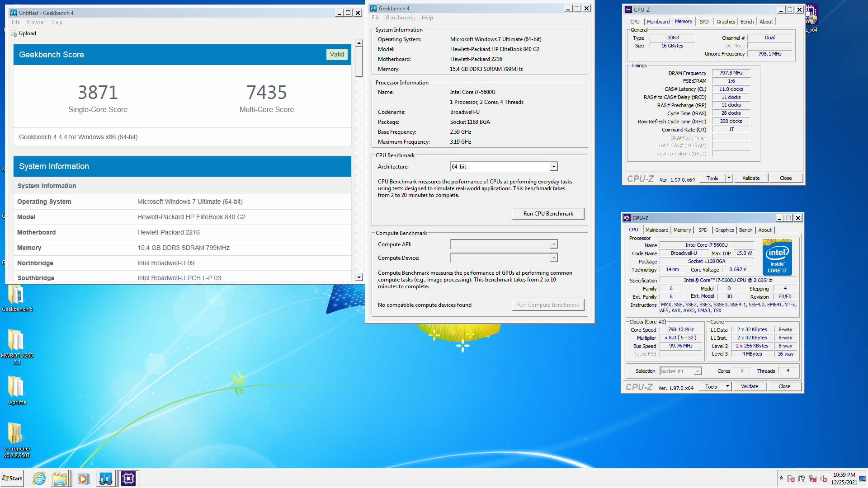868x488 pixels.
Task: Open the Help menu in the Untitled Geekbench window
Action: point(57,22)
